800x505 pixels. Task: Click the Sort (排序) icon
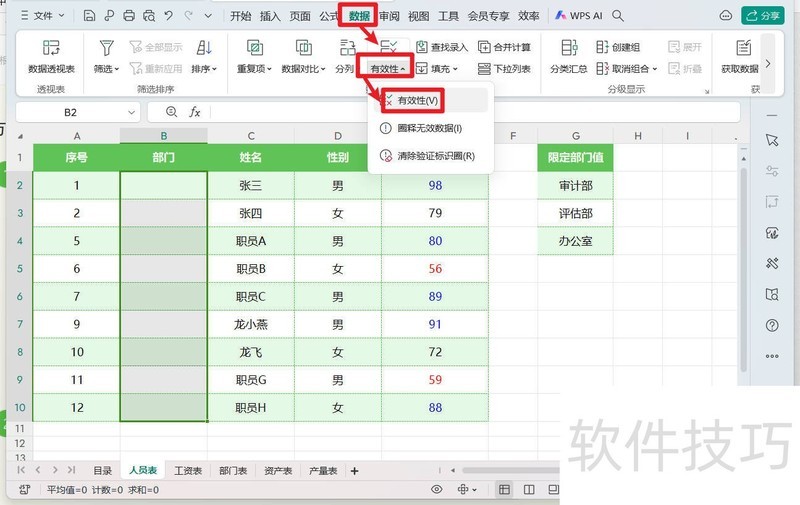[x=204, y=48]
